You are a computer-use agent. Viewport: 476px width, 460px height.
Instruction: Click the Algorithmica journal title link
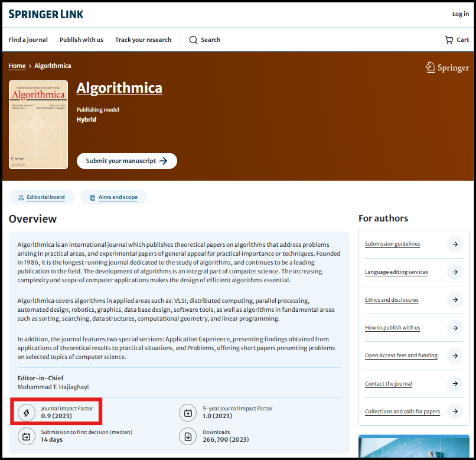click(x=119, y=88)
